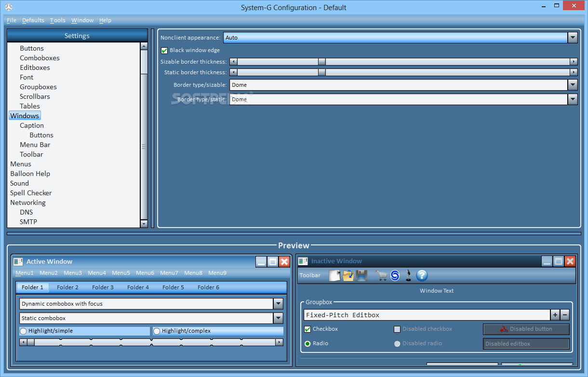Select the Highlight/complex radio button
This screenshot has height=377, width=588.
point(157,331)
